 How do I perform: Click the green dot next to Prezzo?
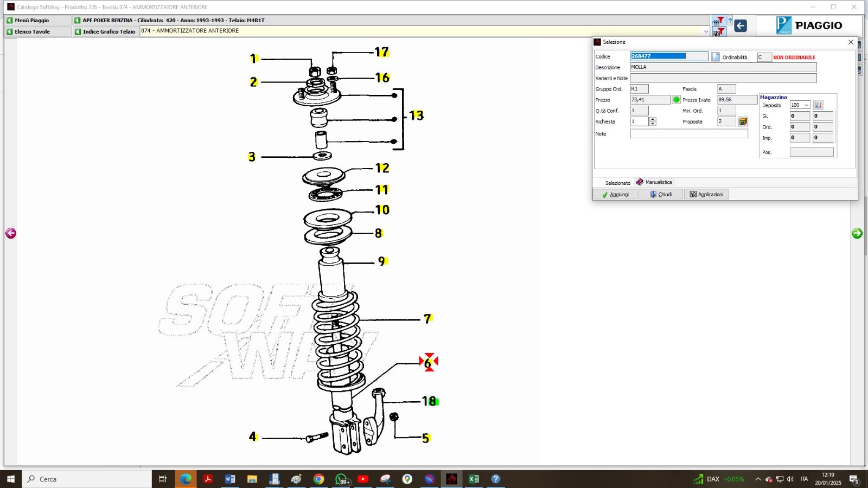(x=676, y=100)
